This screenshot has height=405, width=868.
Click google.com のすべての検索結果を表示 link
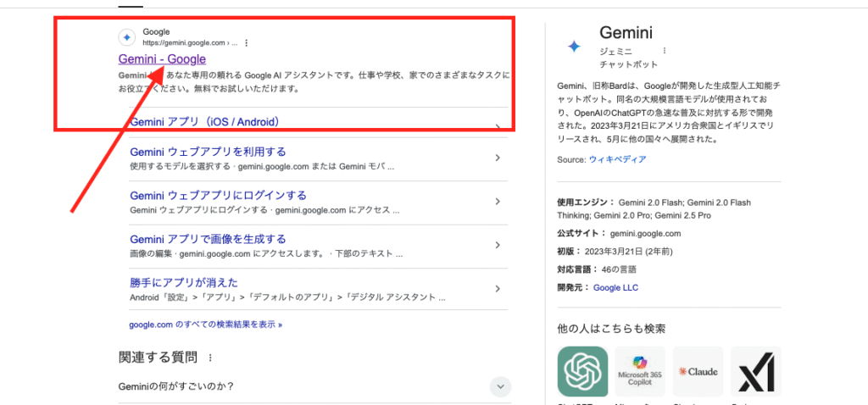click(205, 324)
